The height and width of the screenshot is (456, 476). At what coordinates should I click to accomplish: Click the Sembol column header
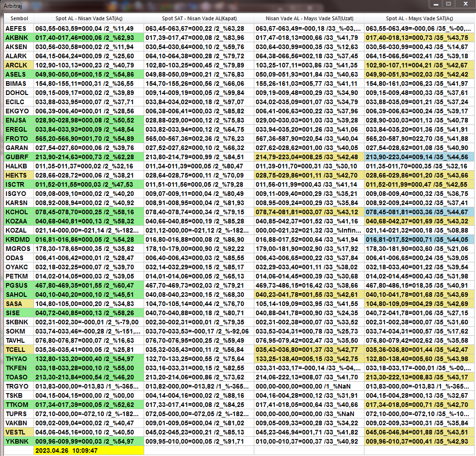(19, 18)
